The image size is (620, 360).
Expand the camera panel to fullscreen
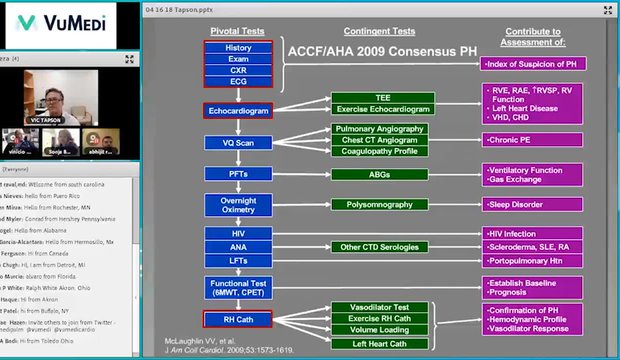[129, 59]
